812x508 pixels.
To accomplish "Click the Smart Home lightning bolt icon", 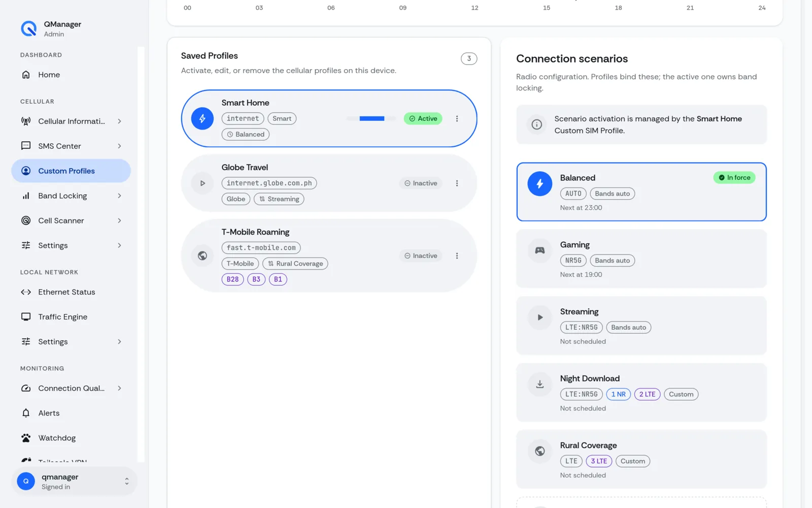I will click(202, 118).
